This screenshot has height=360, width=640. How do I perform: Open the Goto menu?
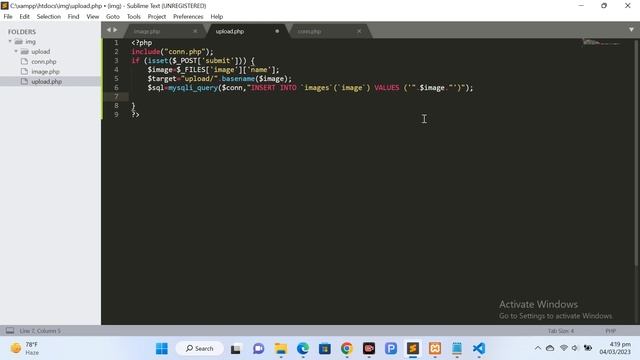tap(113, 17)
